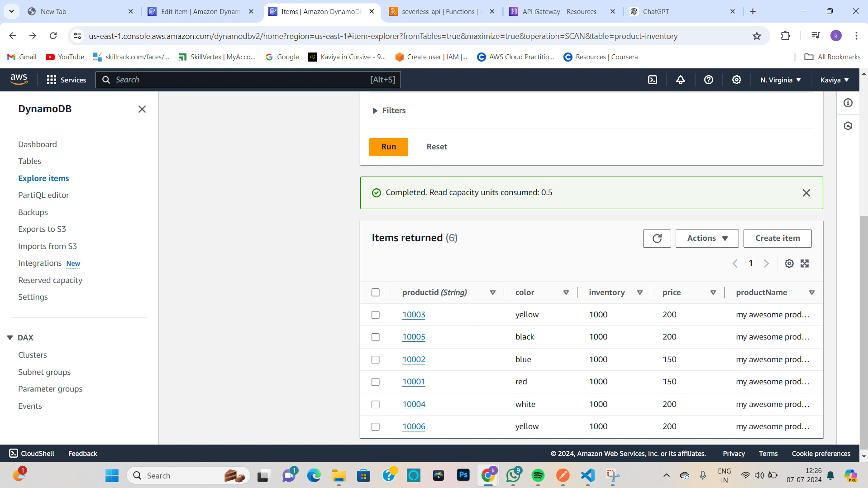The image size is (868, 488).
Task: Open the Services grid menu
Action: click(66, 80)
